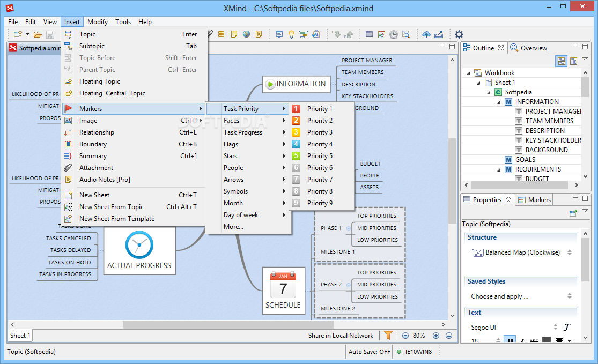The width and height of the screenshot is (598, 364).
Task: Toggle bold text in Properties panel
Action: coord(510,340)
